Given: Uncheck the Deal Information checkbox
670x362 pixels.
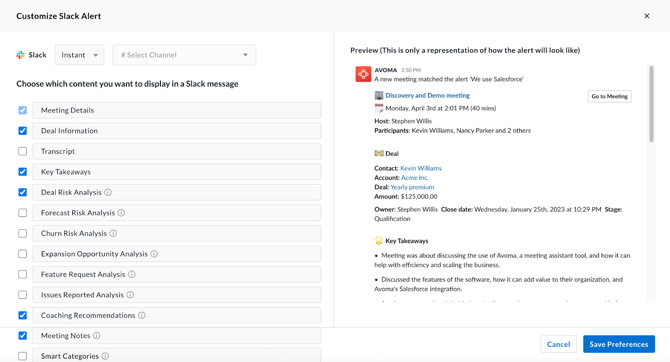Looking at the screenshot, I should 23,131.
